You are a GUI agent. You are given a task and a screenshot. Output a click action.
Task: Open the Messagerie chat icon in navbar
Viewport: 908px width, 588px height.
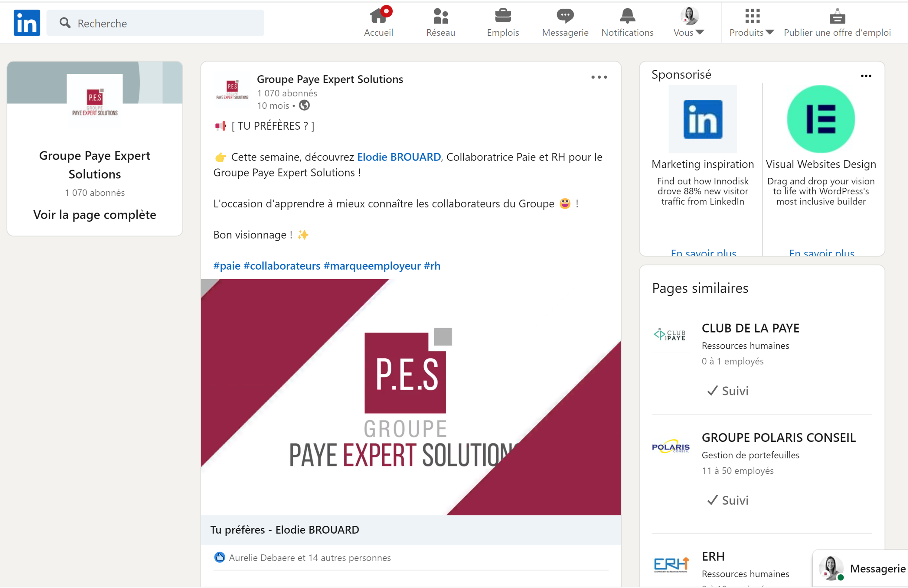coord(565,16)
